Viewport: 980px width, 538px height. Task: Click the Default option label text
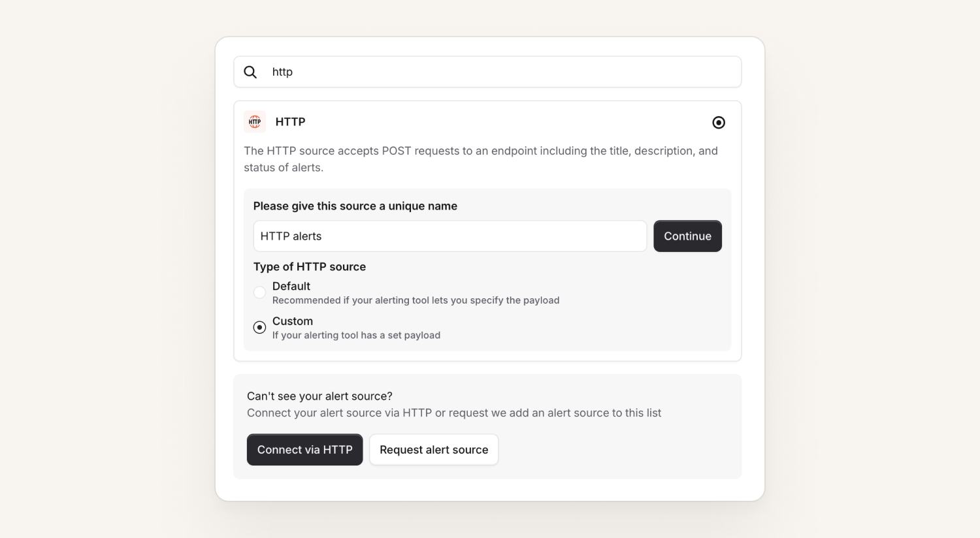point(291,286)
